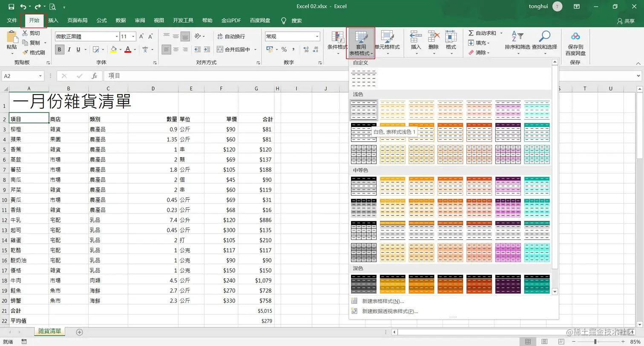Open the 清除 clear dropdown
Screen dimensions: 644x346
[x=479, y=53]
